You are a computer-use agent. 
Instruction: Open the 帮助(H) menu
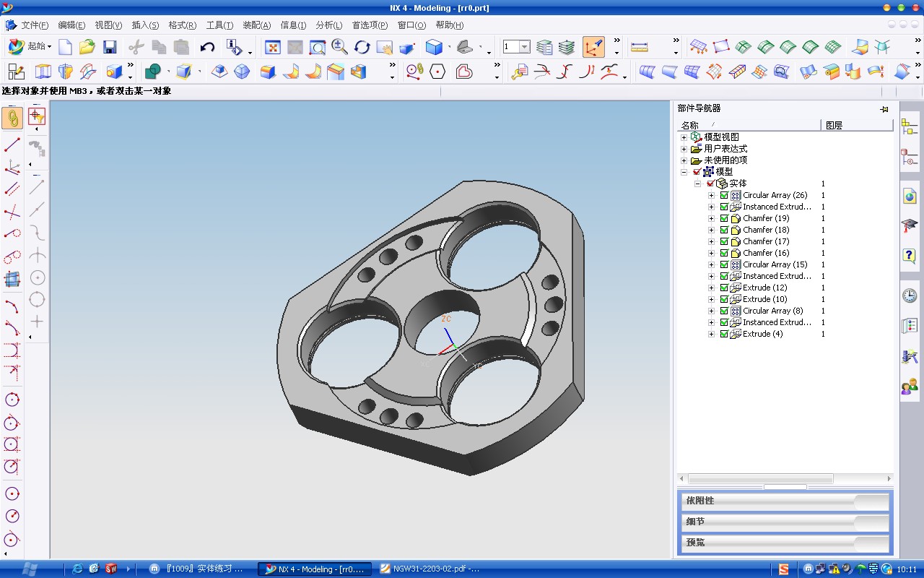(x=450, y=25)
